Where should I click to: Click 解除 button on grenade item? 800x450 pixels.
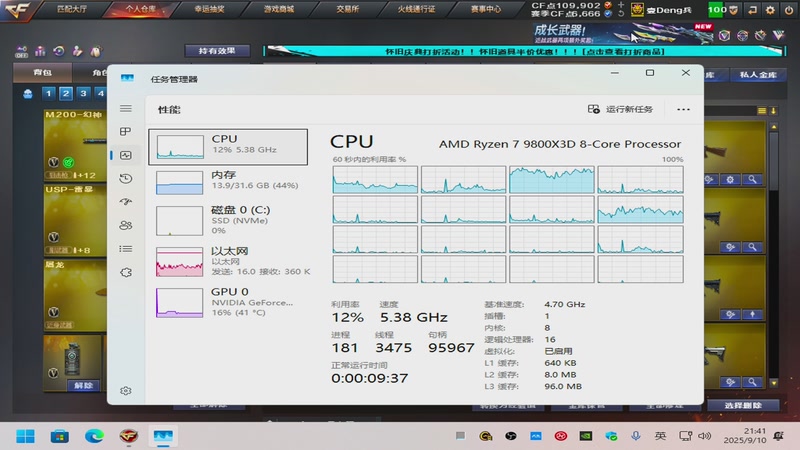point(83,385)
